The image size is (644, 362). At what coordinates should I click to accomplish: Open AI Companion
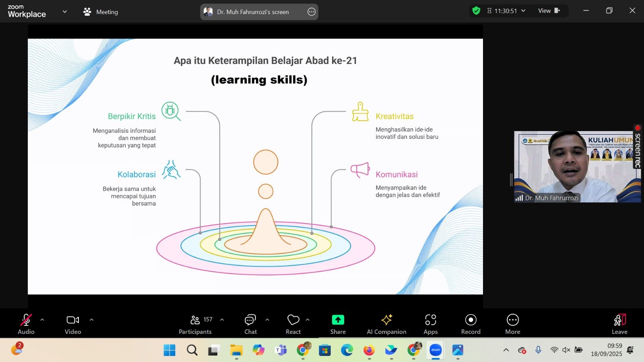(386, 324)
